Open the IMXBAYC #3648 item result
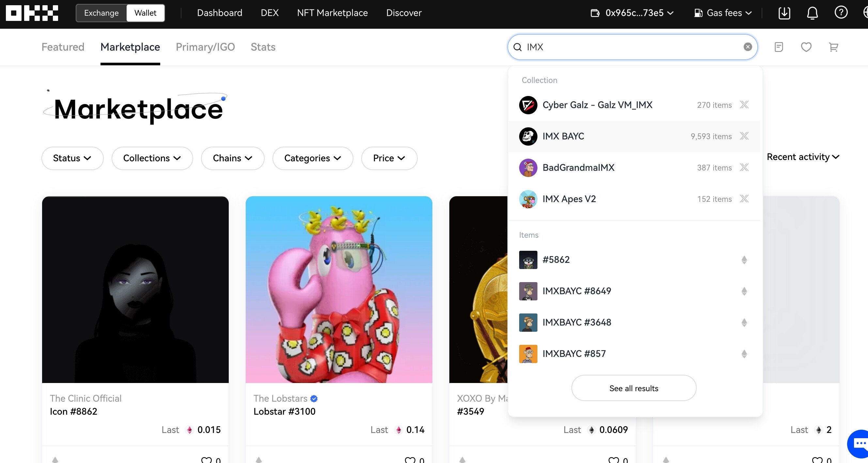This screenshot has height=463, width=868. [633, 322]
